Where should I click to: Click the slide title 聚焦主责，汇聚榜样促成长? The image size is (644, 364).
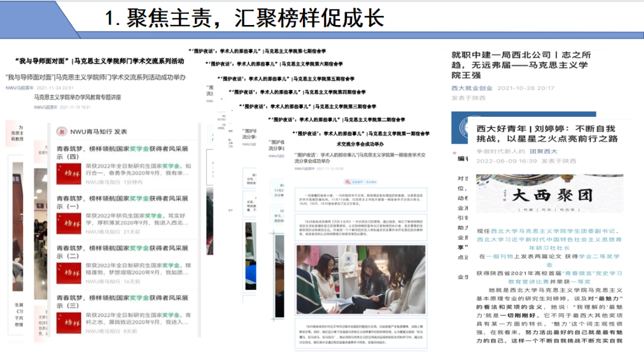pos(244,18)
